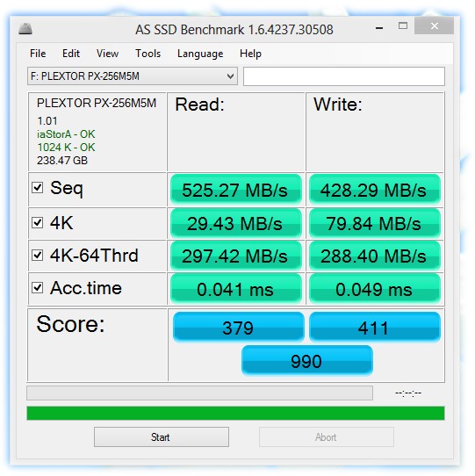Open the File menu
This screenshot has height=476, width=475.
[x=38, y=54]
